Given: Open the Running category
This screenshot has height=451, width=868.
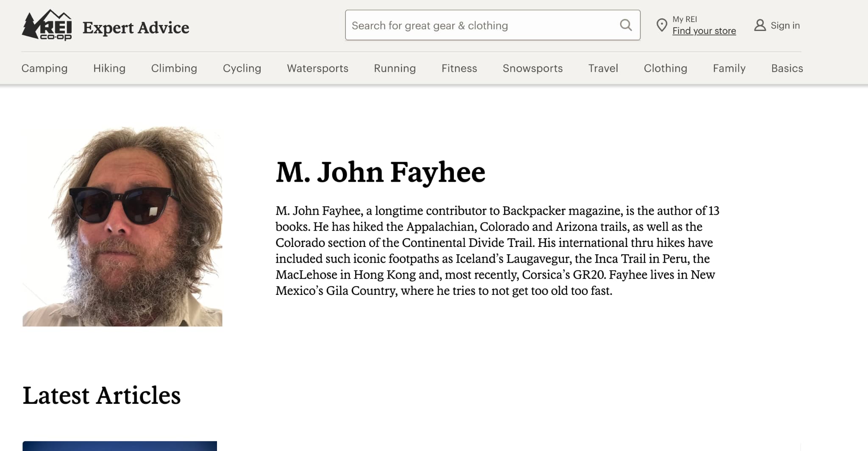Looking at the screenshot, I should [394, 68].
